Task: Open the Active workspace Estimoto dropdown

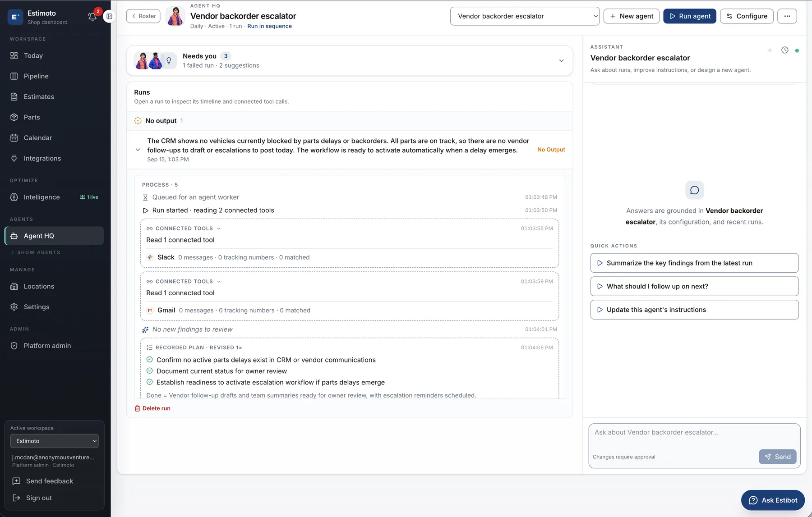Action: [x=55, y=441]
